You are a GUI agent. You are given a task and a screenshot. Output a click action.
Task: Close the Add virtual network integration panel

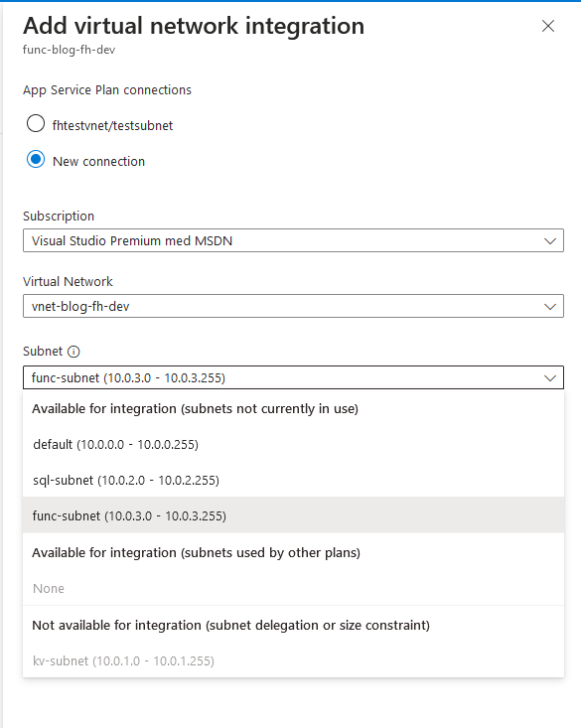tap(548, 26)
